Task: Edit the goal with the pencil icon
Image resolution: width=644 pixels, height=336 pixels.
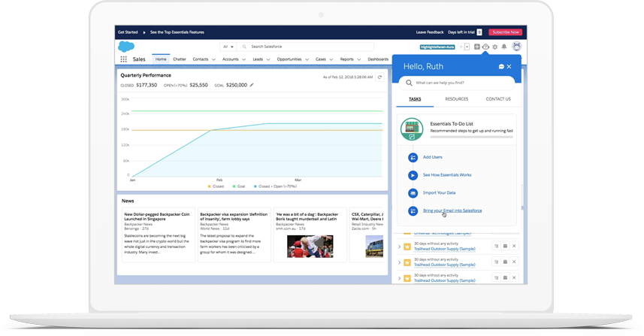Action: click(252, 85)
